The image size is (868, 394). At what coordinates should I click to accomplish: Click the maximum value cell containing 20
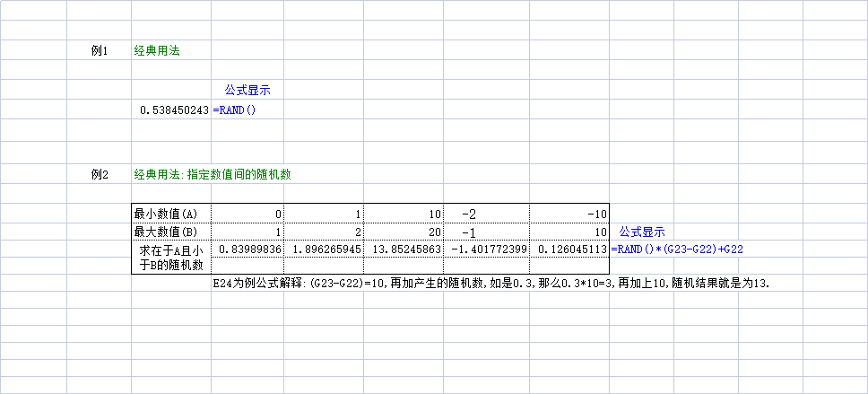[x=403, y=231]
